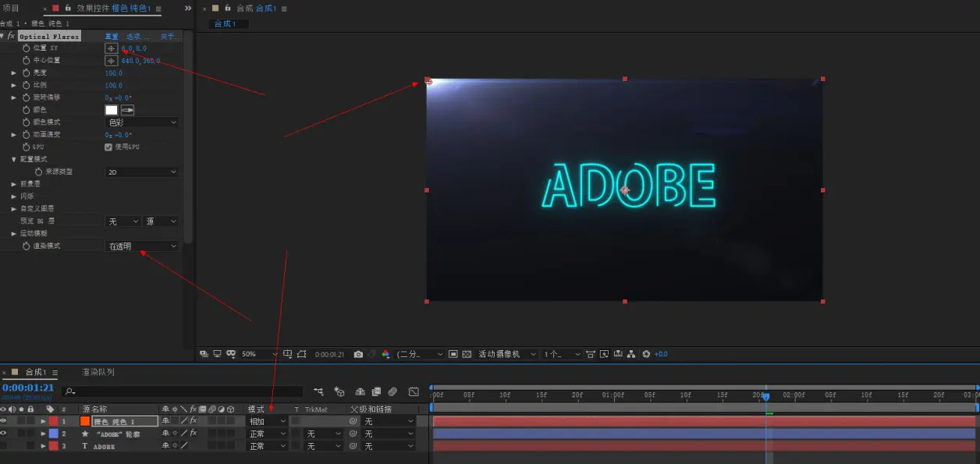This screenshot has height=464, width=980.
Task: Open the 活动摄像机 view dropdown
Action: pos(508,354)
